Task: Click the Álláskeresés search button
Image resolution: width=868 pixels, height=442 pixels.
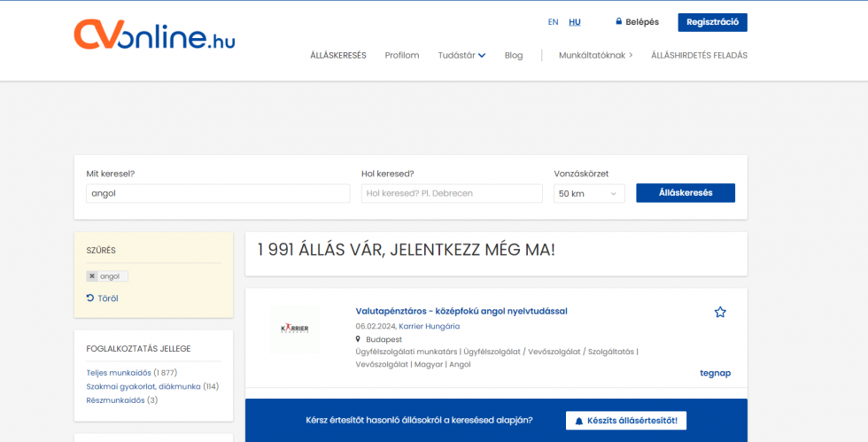Action: coord(685,193)
